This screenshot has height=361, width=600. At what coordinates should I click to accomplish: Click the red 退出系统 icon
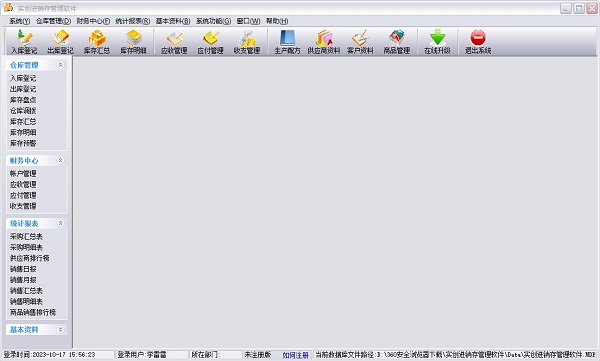(478, 41)
